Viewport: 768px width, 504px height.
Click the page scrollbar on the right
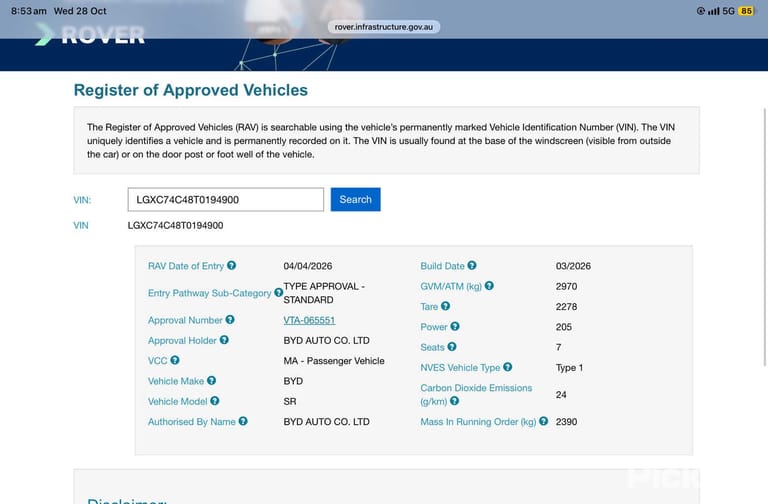click(x=765, y=237)
